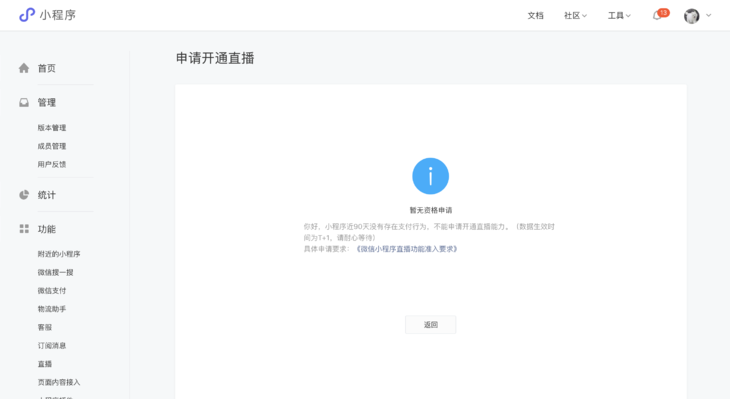Open 直播 in sidebar
This screenshot has height=399, width=730.
(x=45, y=364)
